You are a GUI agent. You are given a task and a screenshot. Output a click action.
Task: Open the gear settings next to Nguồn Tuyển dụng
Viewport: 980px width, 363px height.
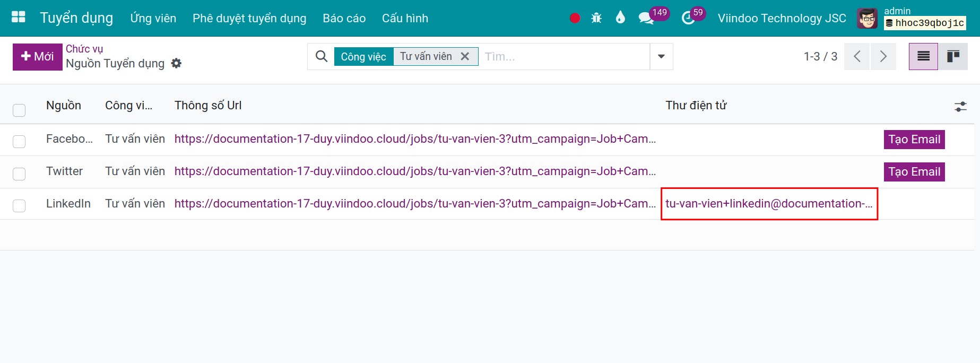176,63
